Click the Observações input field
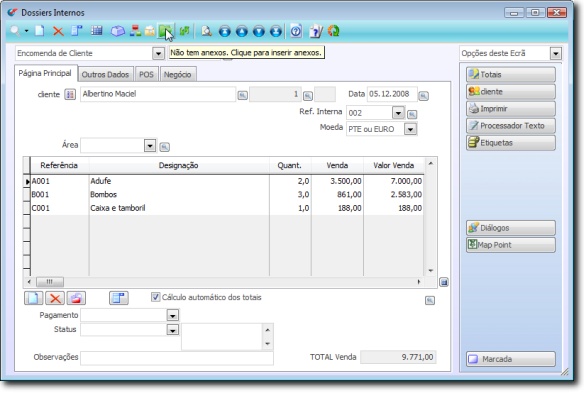 (x=177, y=358)
